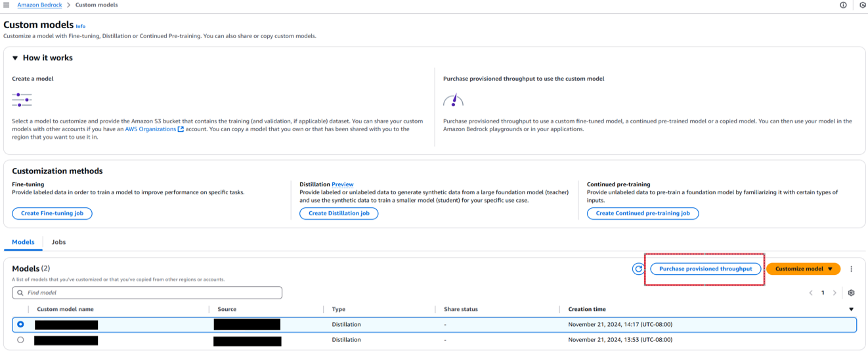Click Custom models breadcrumb text

(97, 5)
